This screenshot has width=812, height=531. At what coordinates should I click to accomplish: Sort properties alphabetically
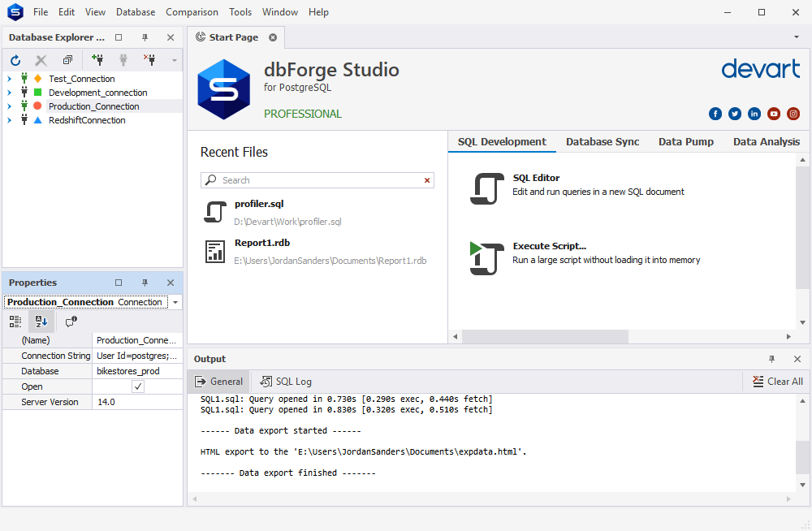click(41, 322)
